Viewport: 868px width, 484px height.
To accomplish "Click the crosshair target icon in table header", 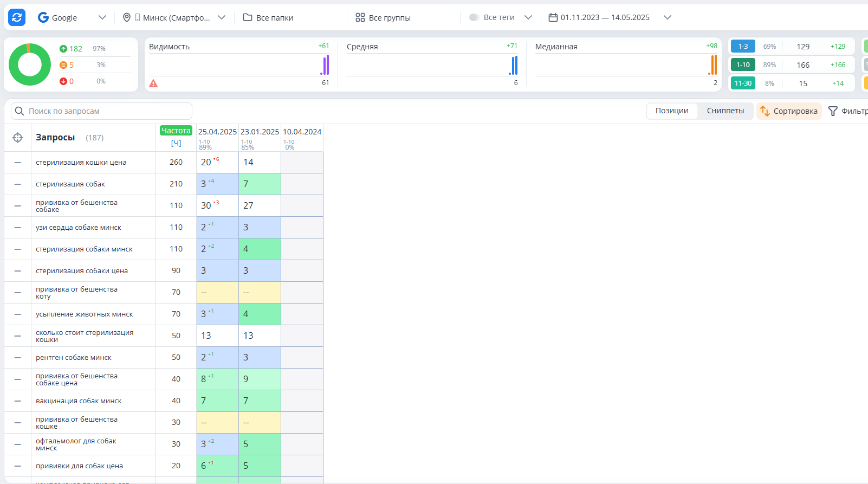I will click(x=18, y=138).
